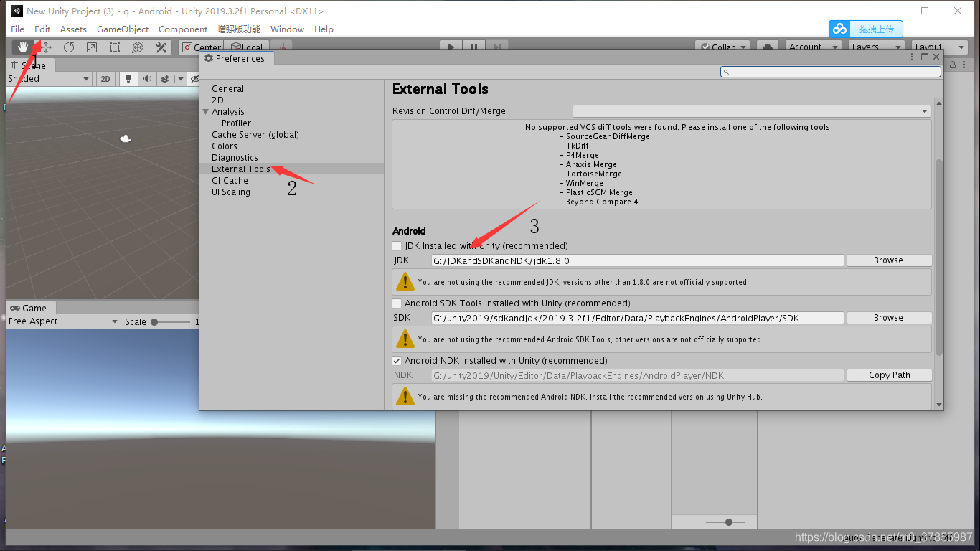Select the Rect Transform tool
This screenshot has width=980, height=551.
pyautogui.click(x=115, y=47)
